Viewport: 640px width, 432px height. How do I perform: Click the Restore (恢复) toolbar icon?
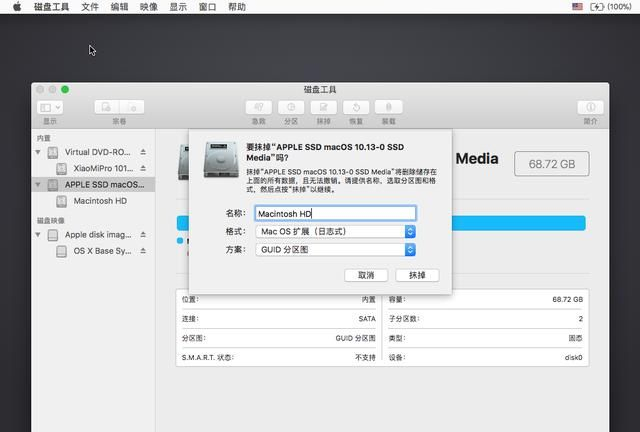[356, 107]
